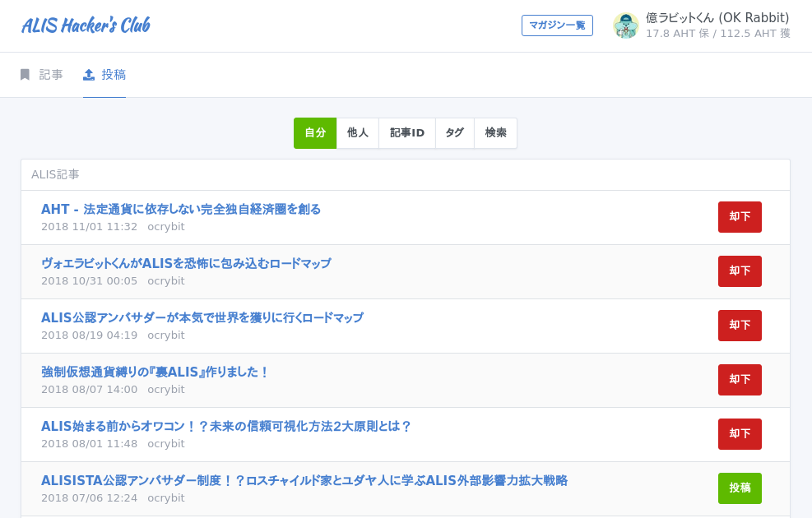Open the マガジン一覧 magazine list

(557, 25)
